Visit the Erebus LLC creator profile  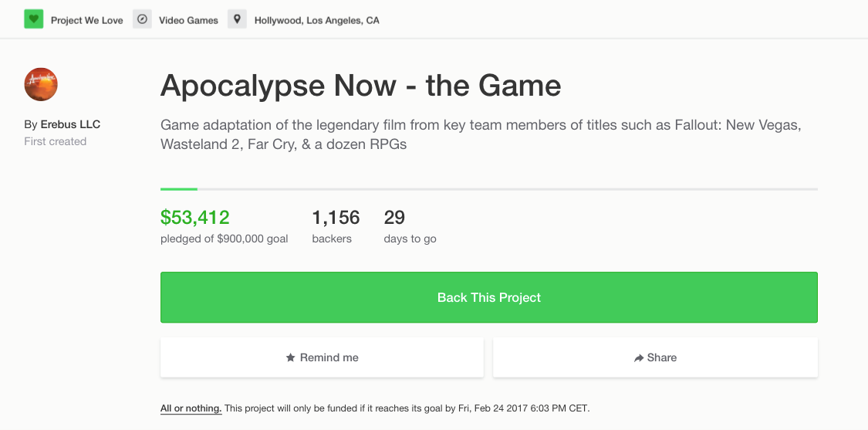(70, 124)
